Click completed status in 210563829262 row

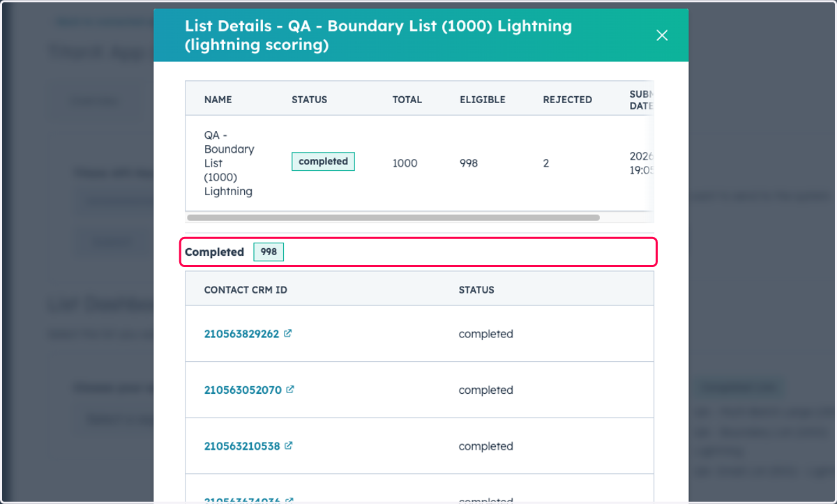485,334
